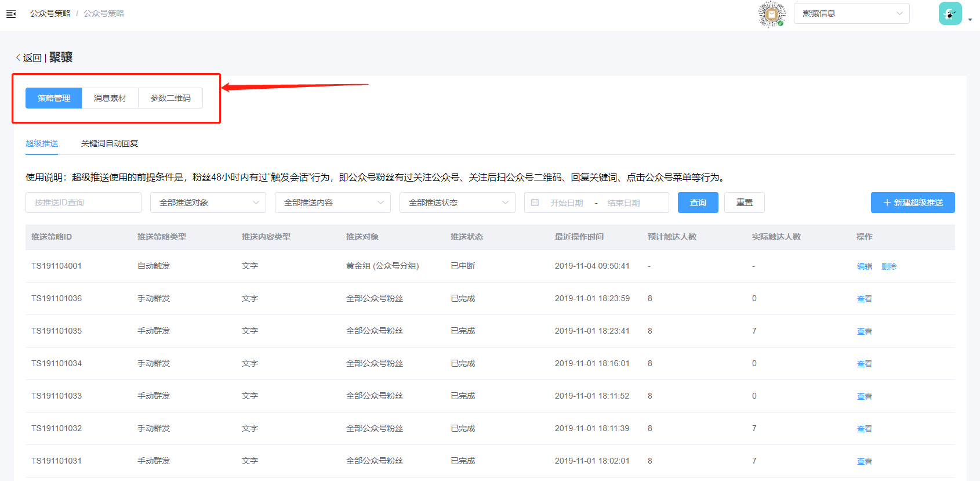
Task: Click 查看 for strategy TS191101036
Action: tap(864, 299)
